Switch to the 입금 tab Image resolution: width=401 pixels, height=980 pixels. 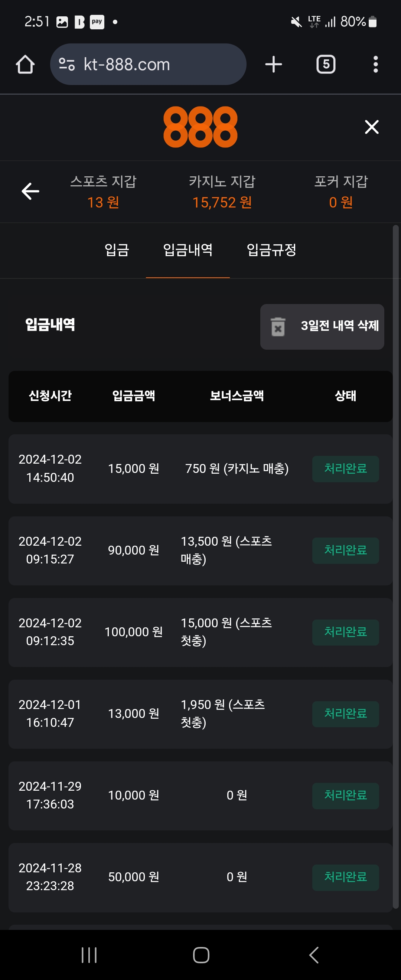click(x=117, y=250)
